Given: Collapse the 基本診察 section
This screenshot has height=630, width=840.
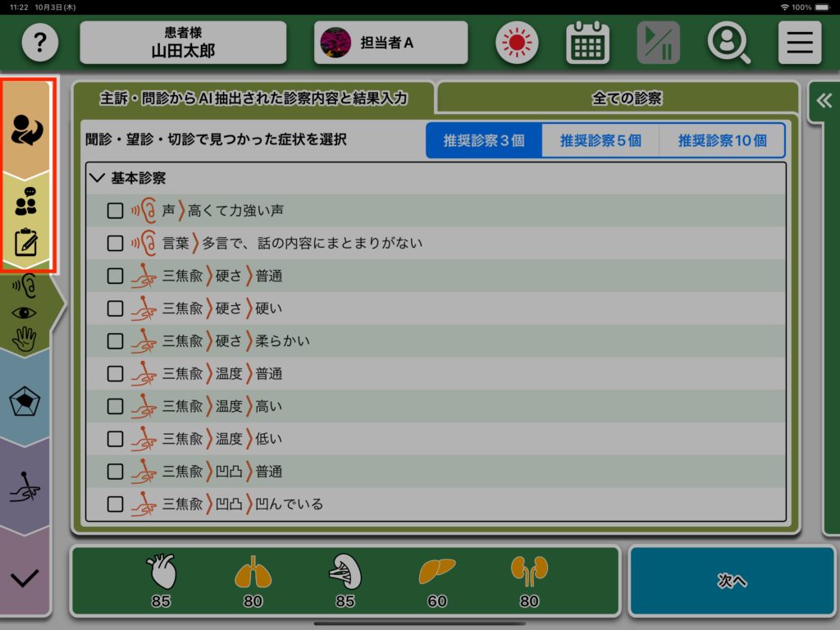Looking at the screenshot, I should [98, 178].
